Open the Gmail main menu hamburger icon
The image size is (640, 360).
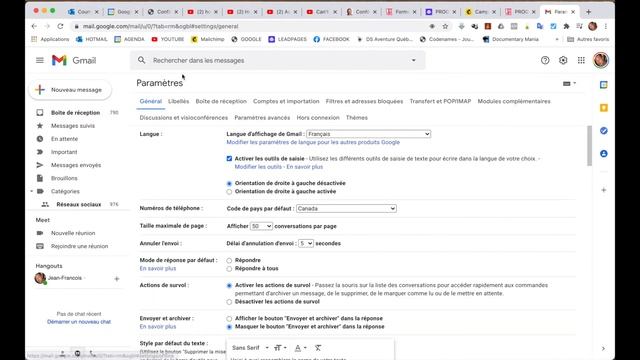40,60
